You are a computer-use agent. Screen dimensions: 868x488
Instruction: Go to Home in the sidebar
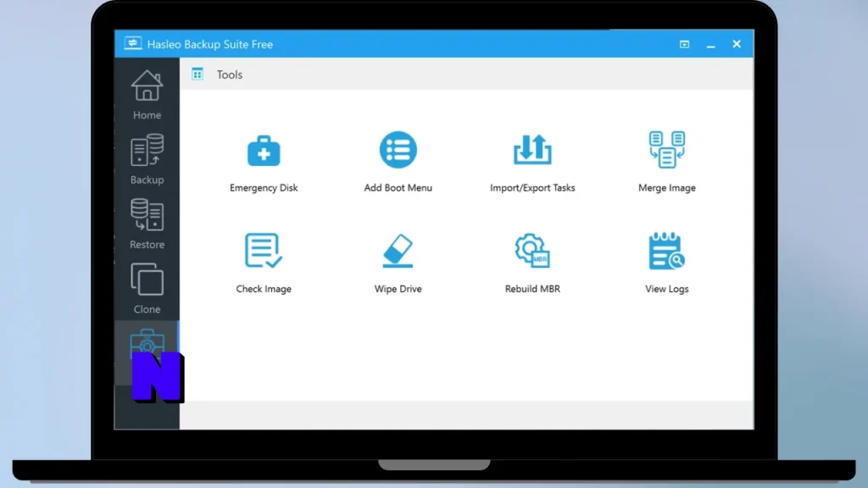coord(147,95)
